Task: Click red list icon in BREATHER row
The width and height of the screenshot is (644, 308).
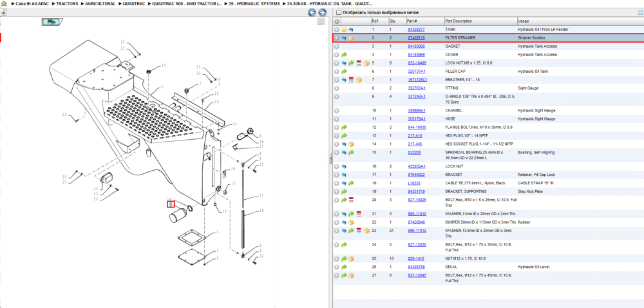Action: pyautogui.click(x=351, y=80)
